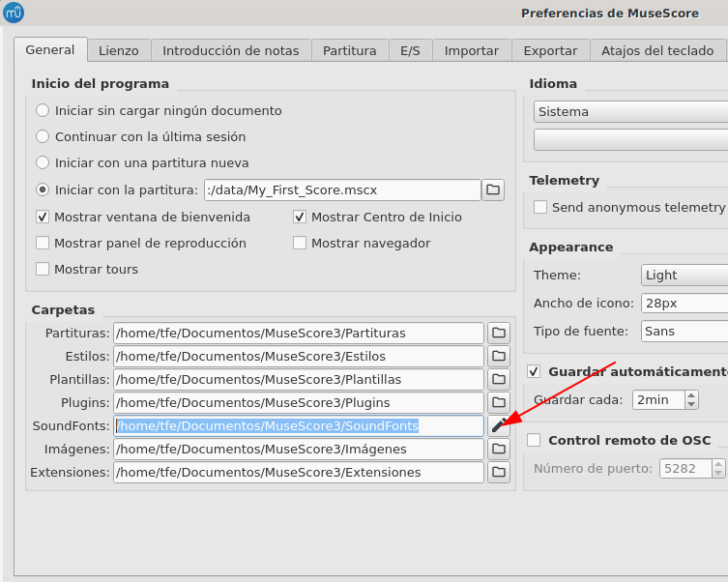Open folder browser for Plantillas path
728x582 pixels.
coord(499,379)
